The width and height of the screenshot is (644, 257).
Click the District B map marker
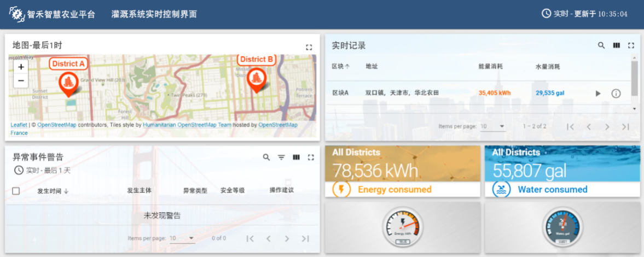click(x=255, y=78)
